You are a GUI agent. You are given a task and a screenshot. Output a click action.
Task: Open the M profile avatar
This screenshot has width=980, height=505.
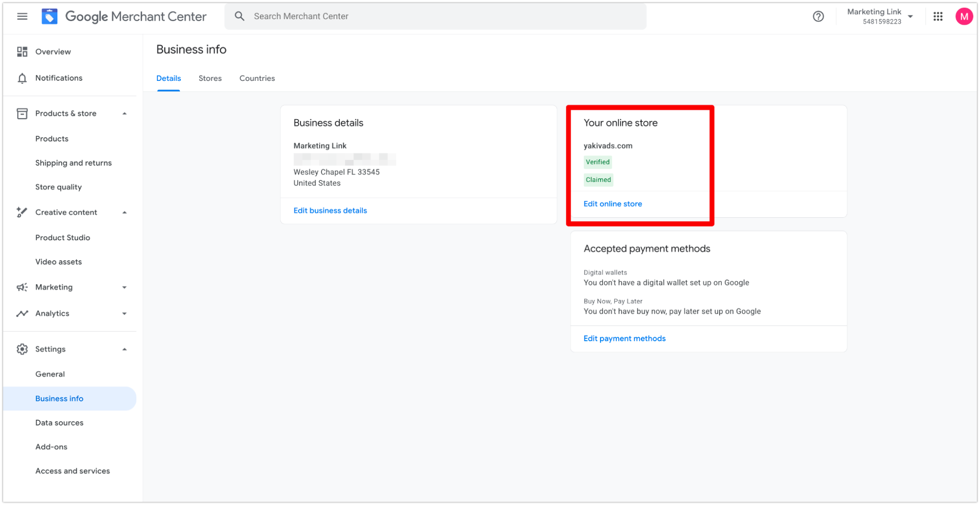964,16
